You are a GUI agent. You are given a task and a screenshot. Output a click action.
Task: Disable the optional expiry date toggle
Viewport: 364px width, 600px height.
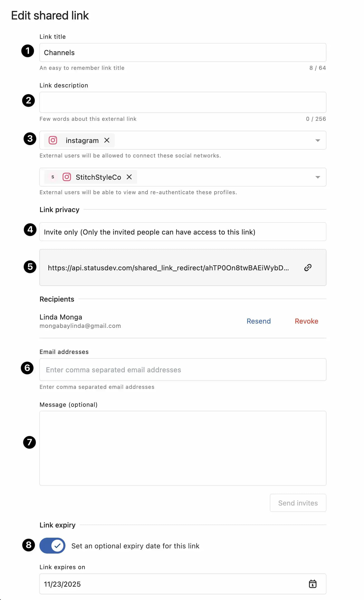52,546
